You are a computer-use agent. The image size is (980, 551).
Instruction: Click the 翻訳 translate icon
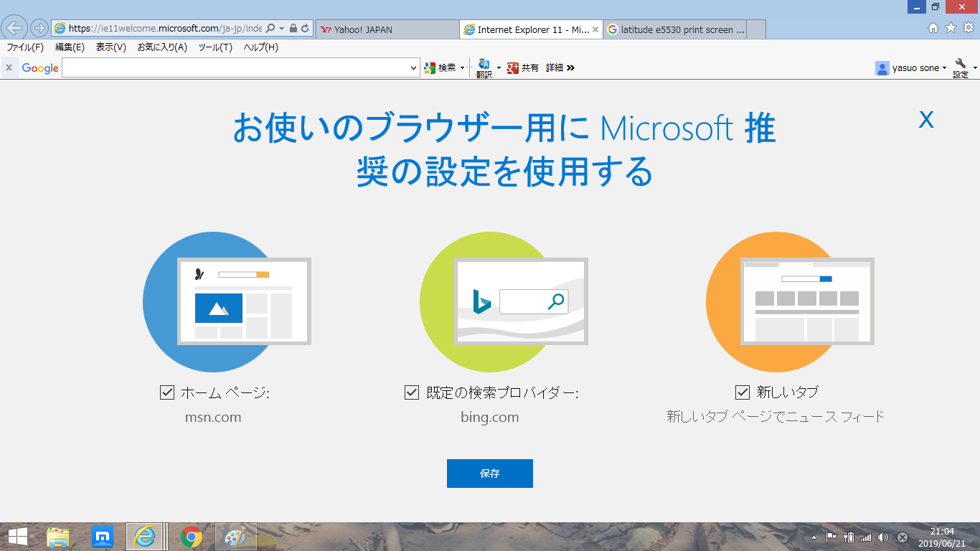coord(484,67)
